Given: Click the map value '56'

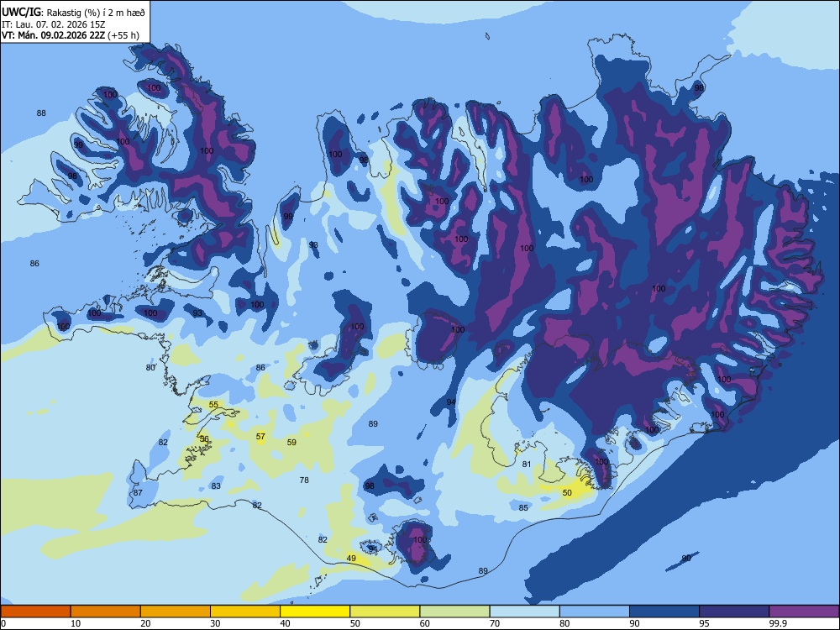Looking at the screenshot, I should point(204,438).
